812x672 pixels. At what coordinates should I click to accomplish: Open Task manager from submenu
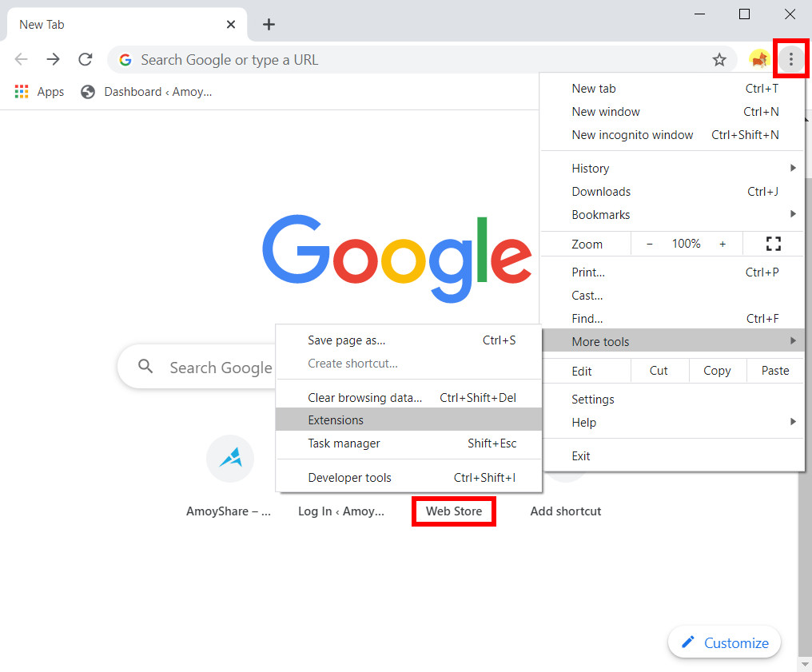(408, 443)
